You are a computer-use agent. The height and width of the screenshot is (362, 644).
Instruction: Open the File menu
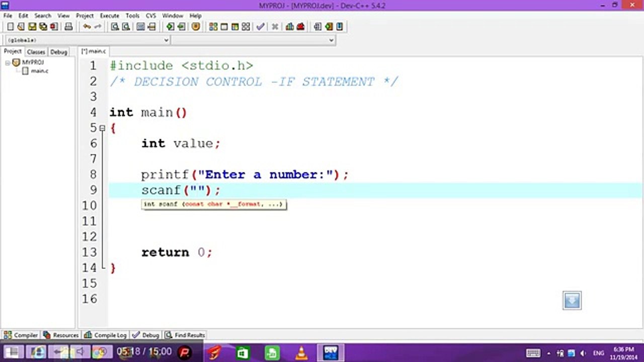click(x=8, y=16)
